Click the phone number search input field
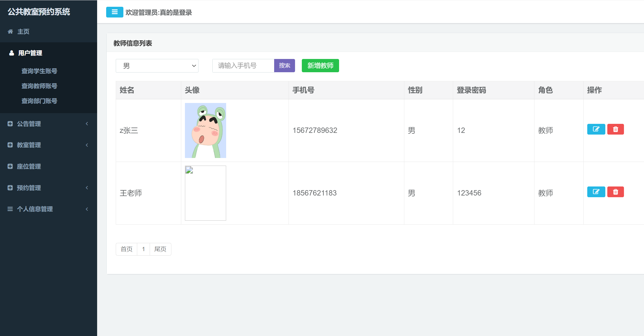This screenshot has width=644, height=336. coord(243,65)
